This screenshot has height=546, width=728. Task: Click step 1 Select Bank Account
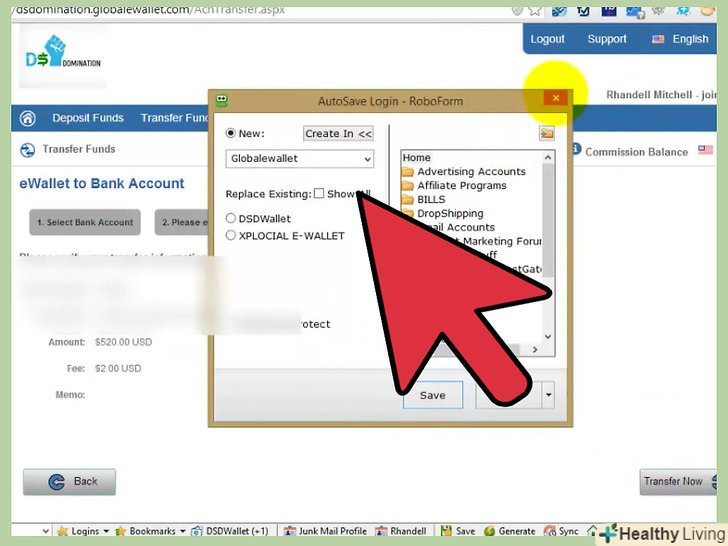coord(85,222)
